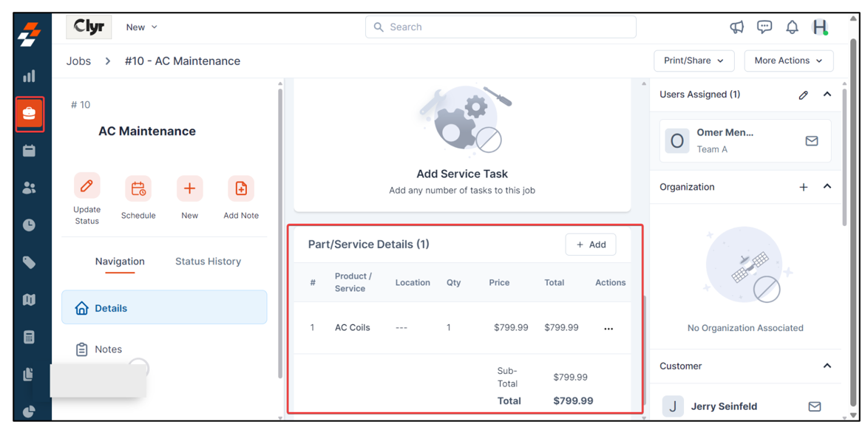The height and width of the screenshot is (444, 868).
Task: Open the notifications bell
Action: 792,27
